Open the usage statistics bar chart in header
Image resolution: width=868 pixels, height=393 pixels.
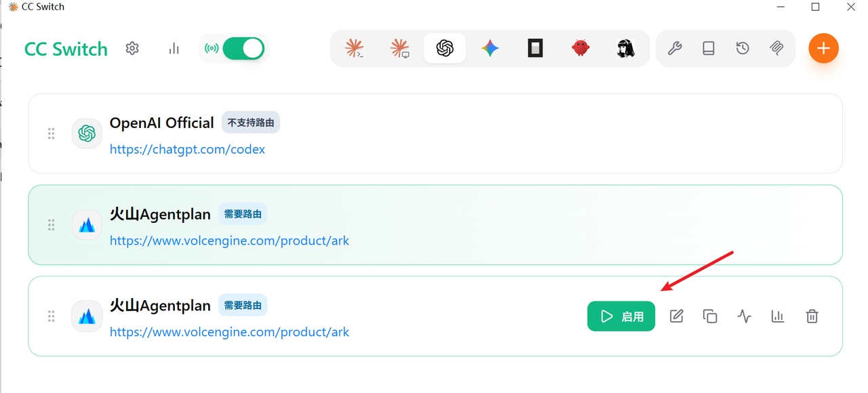pyautogui.click(x=174, y=48)
